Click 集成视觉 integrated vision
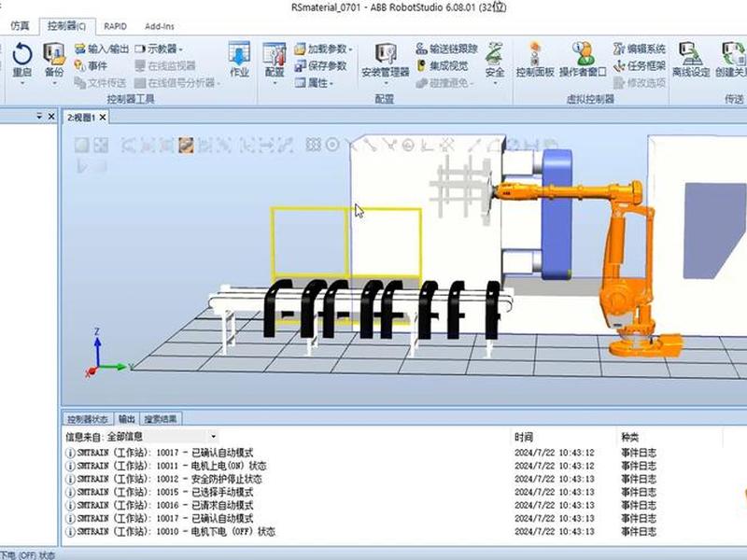Viewport: 747px width, 560px height. point(443,65)
